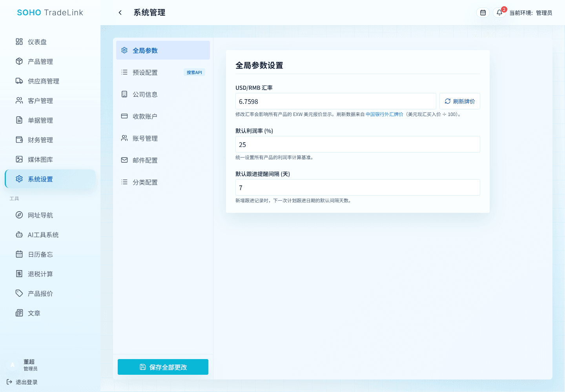
Task: Open 中国银行外汇牌价 link
Action: [385, 114]
